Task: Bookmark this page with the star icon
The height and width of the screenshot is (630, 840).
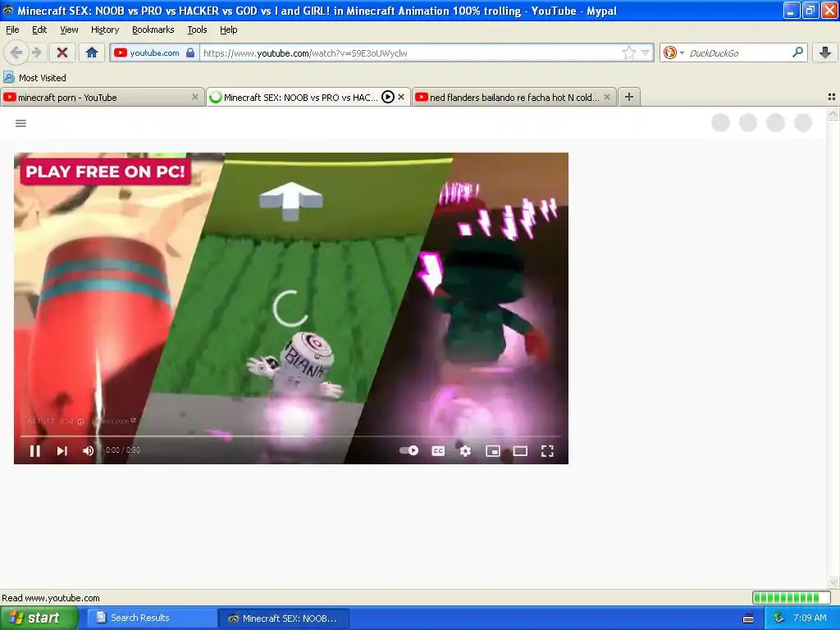Action: click(628, 52)
